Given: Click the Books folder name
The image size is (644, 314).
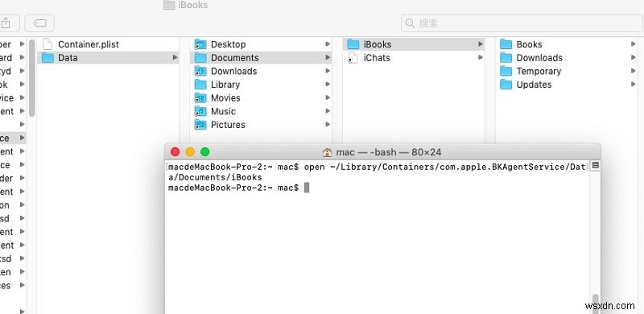Looking at the screenshot, I should pos(530,44).
